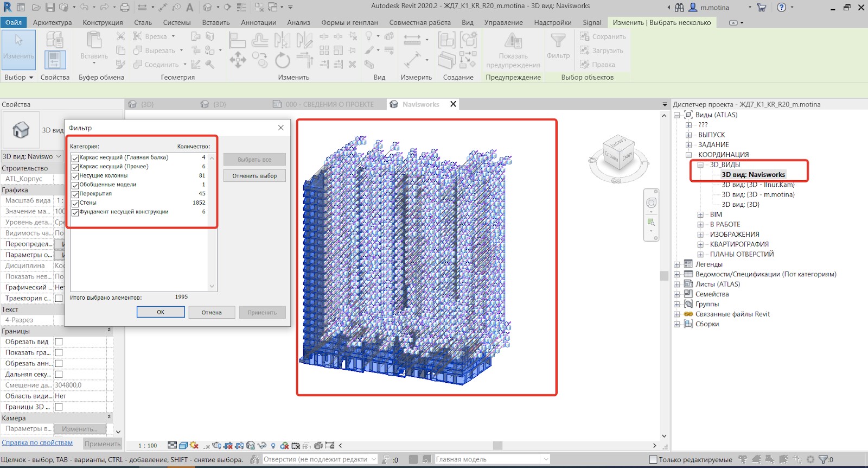868x468 pixels.
Task: Uncheck Обобщенные модели category
Action: coord(75,185)
